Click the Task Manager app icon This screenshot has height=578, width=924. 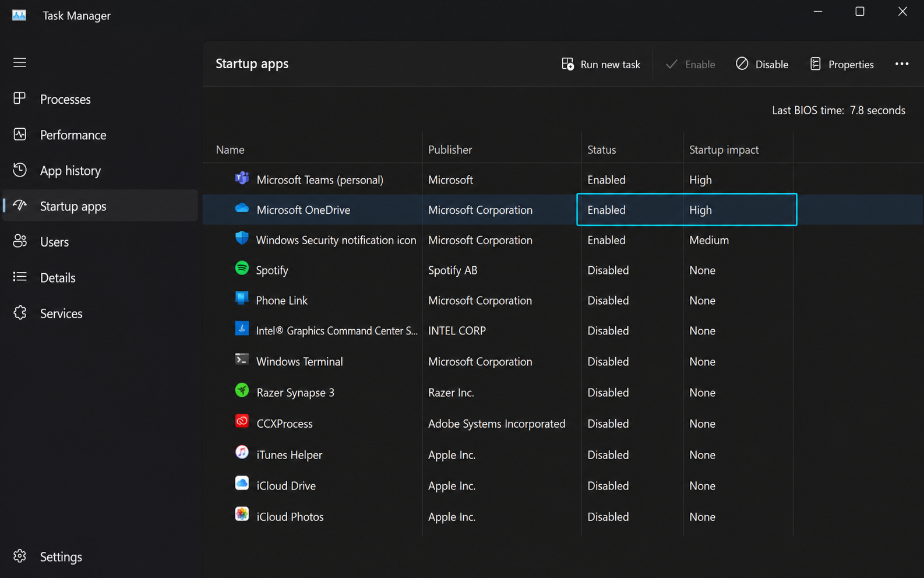point(19,15)
